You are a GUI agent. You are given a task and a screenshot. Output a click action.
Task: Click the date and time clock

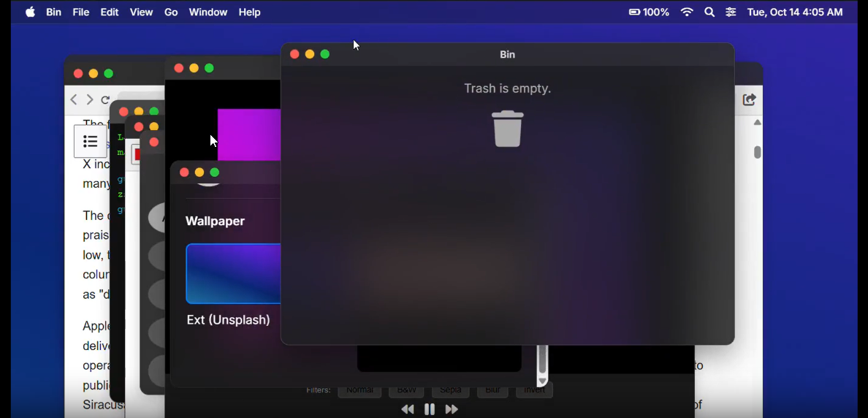[x=795, y=12]
